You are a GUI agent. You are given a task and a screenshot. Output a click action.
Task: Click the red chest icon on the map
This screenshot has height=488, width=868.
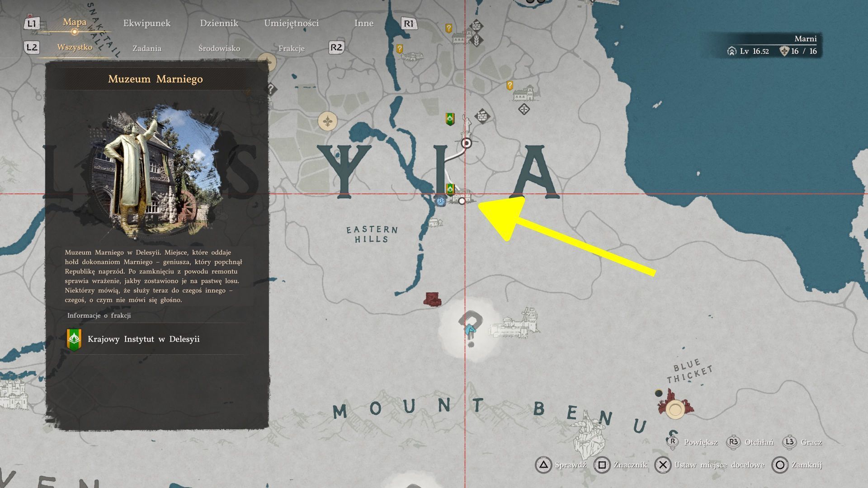pos(432,300)
